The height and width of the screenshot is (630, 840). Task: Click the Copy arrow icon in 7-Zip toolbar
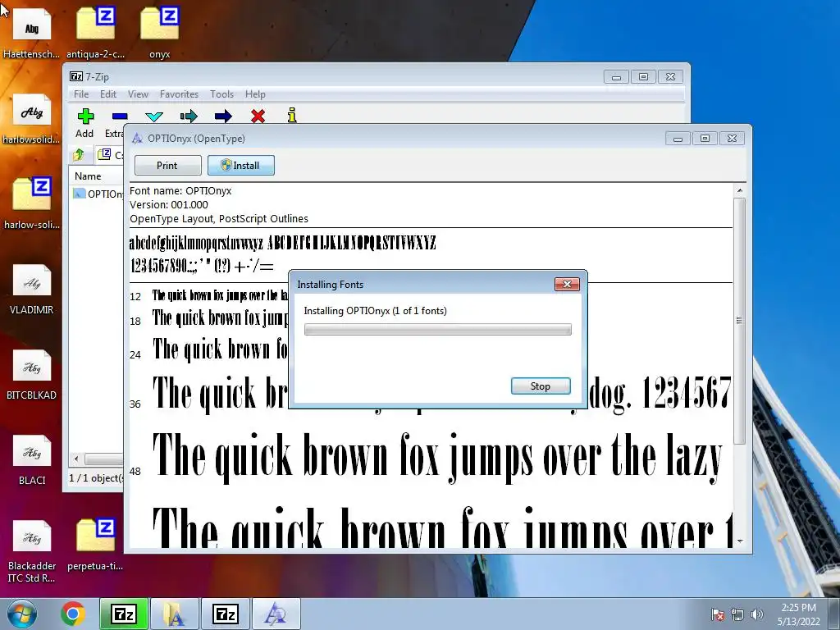(189, 116)
